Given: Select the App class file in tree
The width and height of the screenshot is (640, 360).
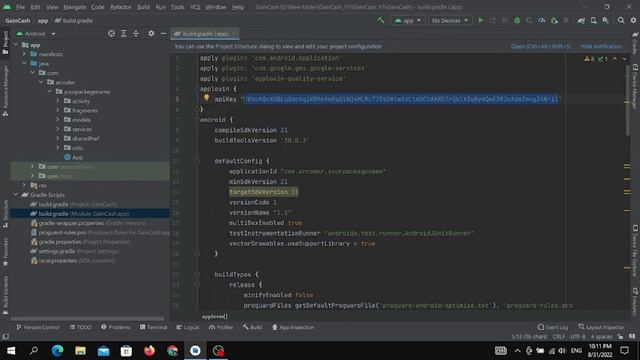Looking at the screenshot, I should click(73, 157).
